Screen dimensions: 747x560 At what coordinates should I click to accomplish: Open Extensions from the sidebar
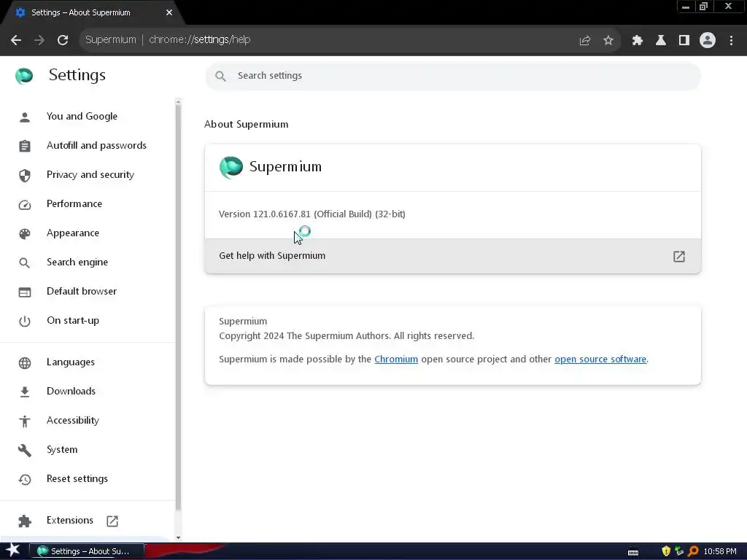70,520
